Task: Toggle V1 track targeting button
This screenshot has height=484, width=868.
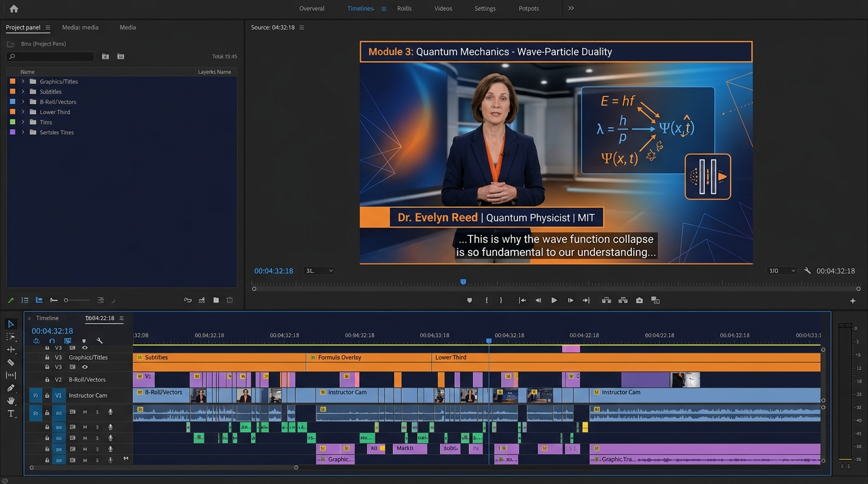Action: [59, 395]
